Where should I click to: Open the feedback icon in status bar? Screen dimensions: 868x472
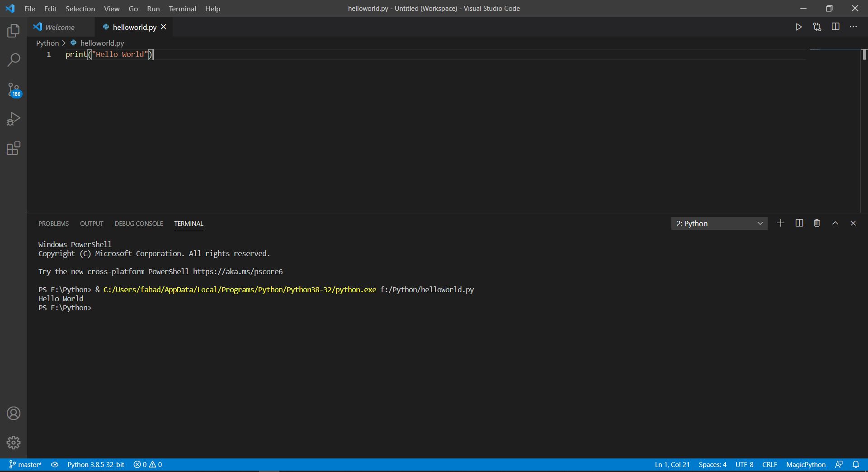tap(839, 465)
